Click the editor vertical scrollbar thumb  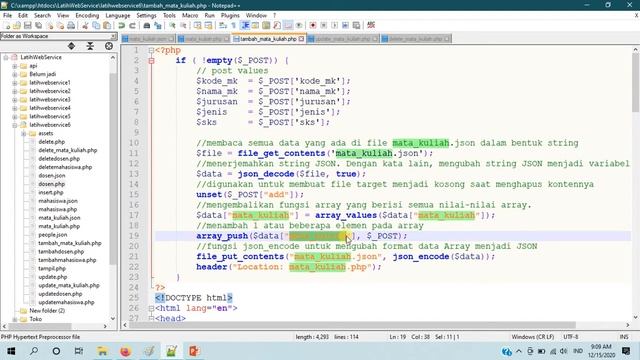click(x=636, y=82)
